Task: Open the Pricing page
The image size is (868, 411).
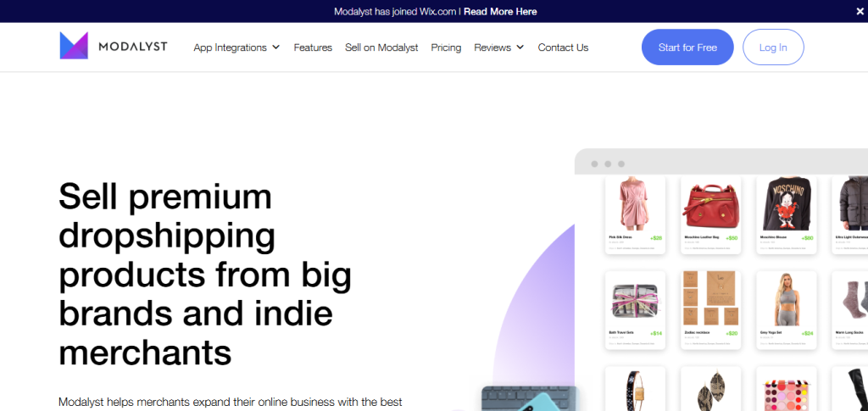Action: point(446,47)
